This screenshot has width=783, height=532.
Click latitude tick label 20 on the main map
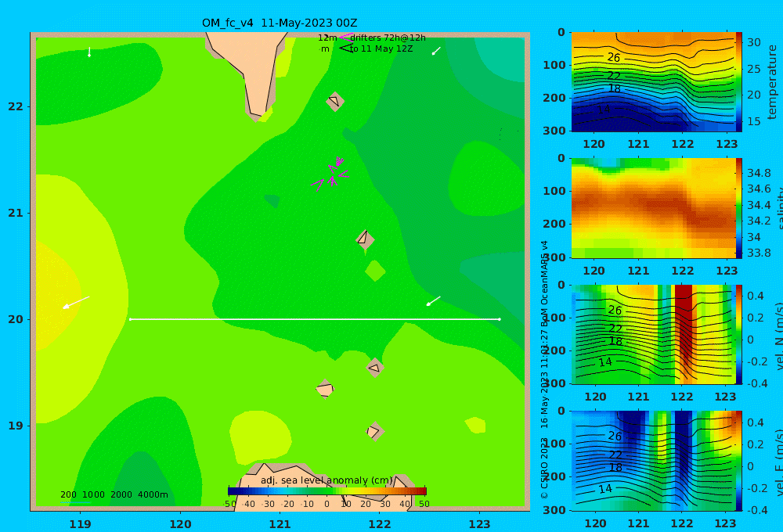click(16, 319)
